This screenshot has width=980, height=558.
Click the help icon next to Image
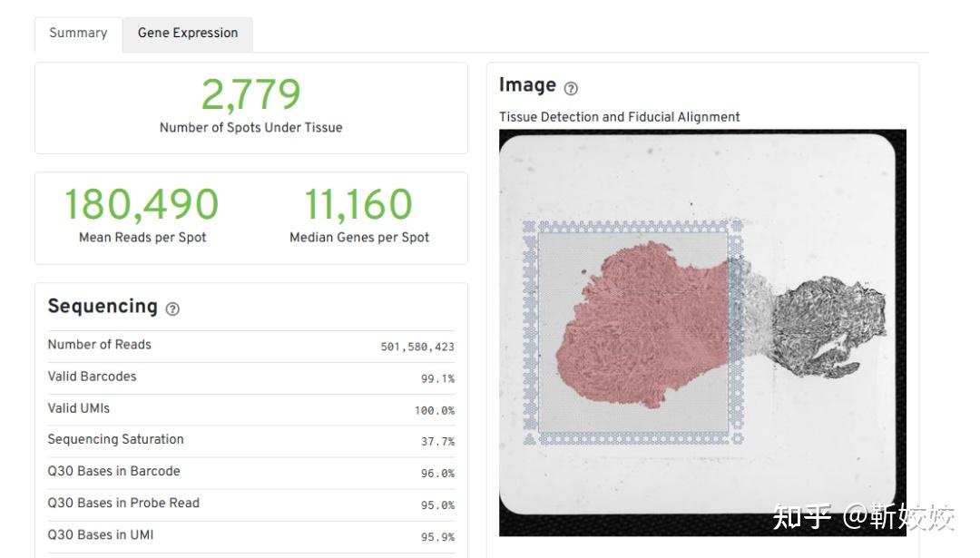point(571,88)
